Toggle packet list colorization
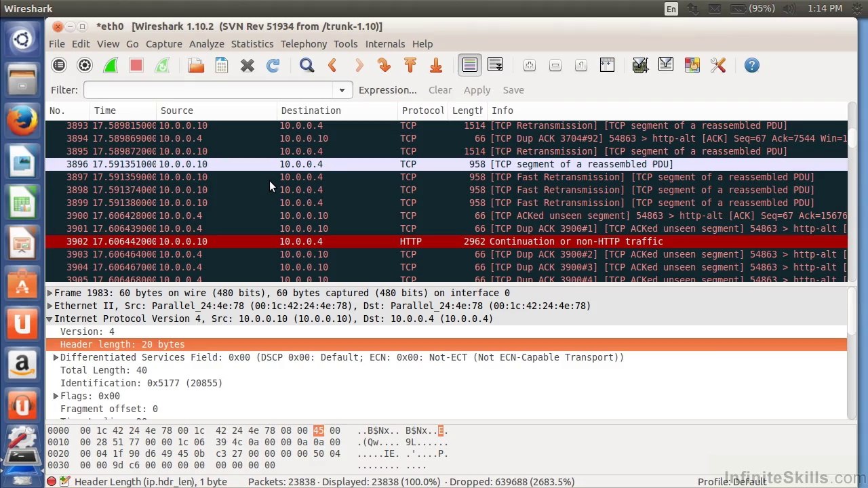This screenshot has width=868, height=488. pyautogui.click(x=470, y=65)
